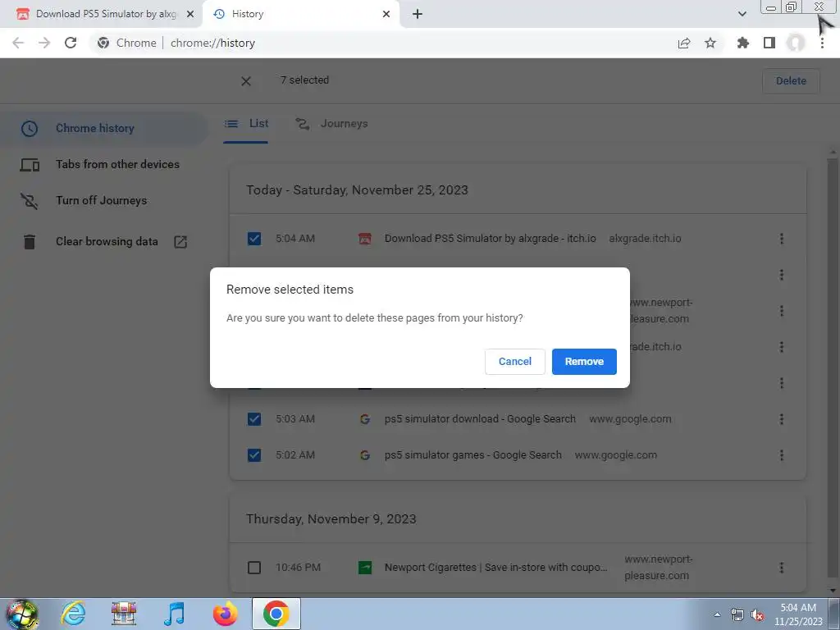Open ps5 simulator download - Google Search link

point(480,419)
